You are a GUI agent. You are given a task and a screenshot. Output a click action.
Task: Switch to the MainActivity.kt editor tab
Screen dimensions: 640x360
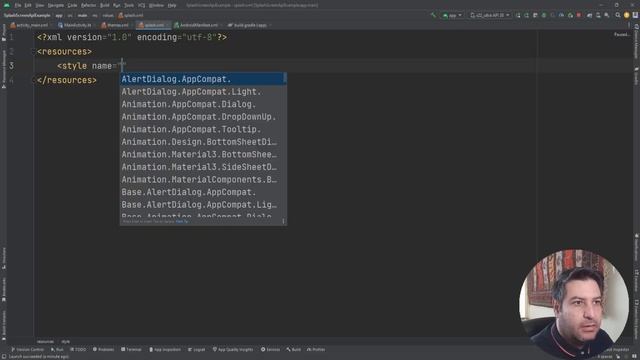click(x=75, y=25)
